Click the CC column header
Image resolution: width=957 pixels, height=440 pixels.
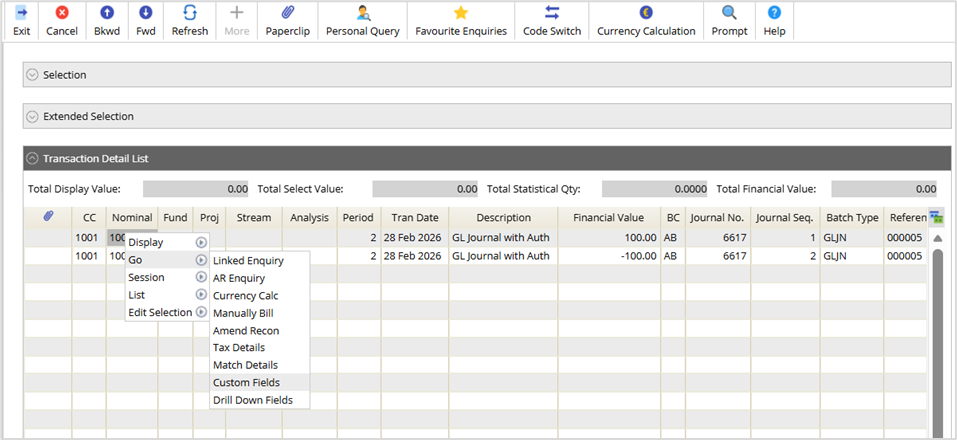(x=89, y=217)
